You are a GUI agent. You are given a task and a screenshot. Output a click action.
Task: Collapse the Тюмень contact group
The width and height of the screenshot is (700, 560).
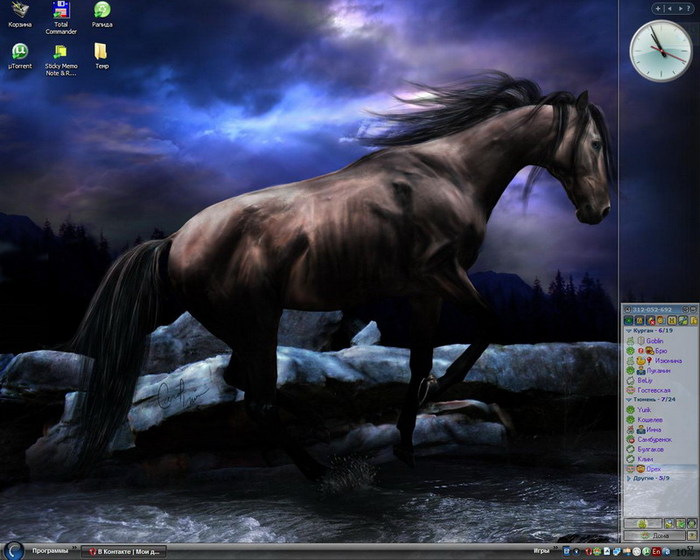629,400
